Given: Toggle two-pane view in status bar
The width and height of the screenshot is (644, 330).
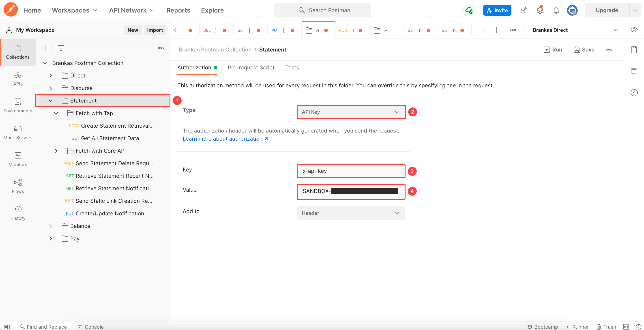Looking at the screenshot, I should pyautogui.click(x=626, y=327).
